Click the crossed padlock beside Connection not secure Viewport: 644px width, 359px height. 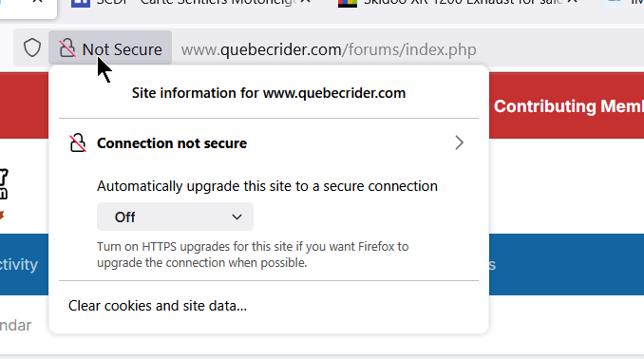click(x=78, y=143)
